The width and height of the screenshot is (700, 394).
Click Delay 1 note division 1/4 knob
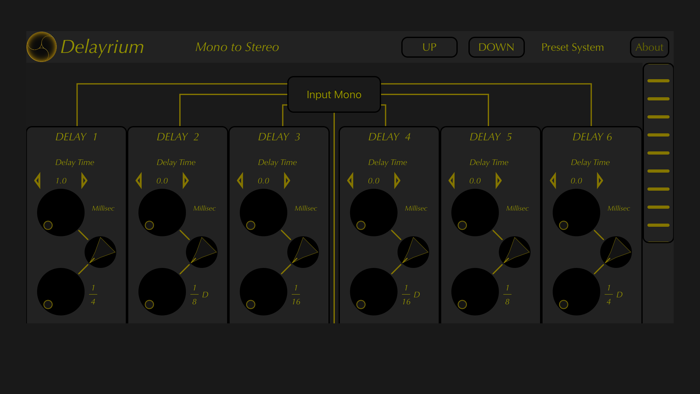[x=61, y=291]
